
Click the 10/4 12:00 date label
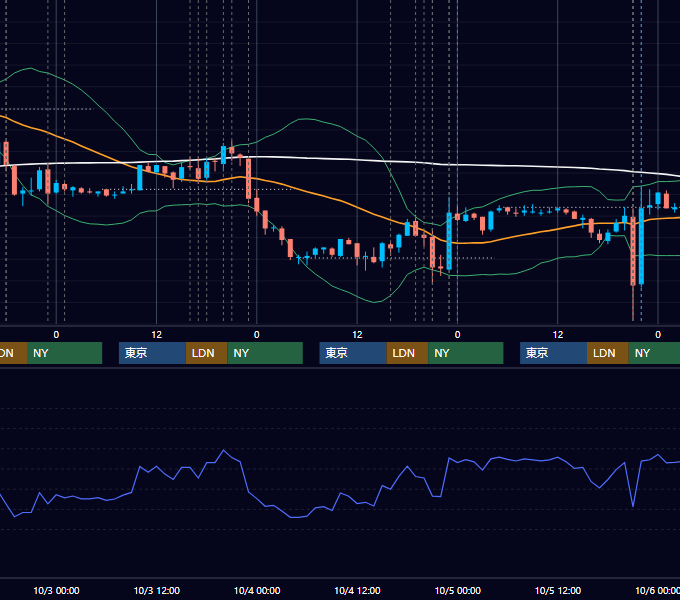point(357,590)
